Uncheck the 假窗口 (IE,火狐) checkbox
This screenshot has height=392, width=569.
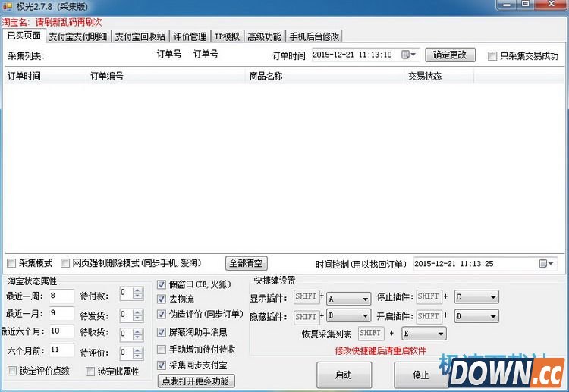[x=162, y=284]
